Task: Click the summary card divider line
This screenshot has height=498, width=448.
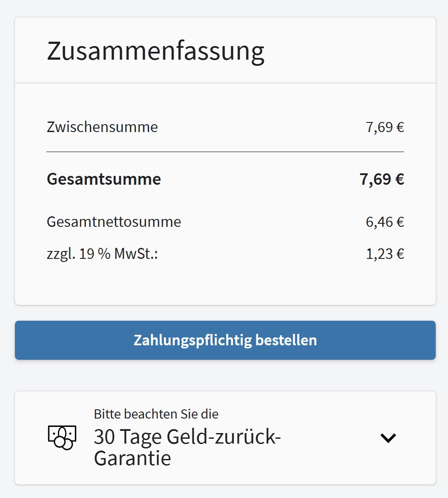Action: coord(225,152)
